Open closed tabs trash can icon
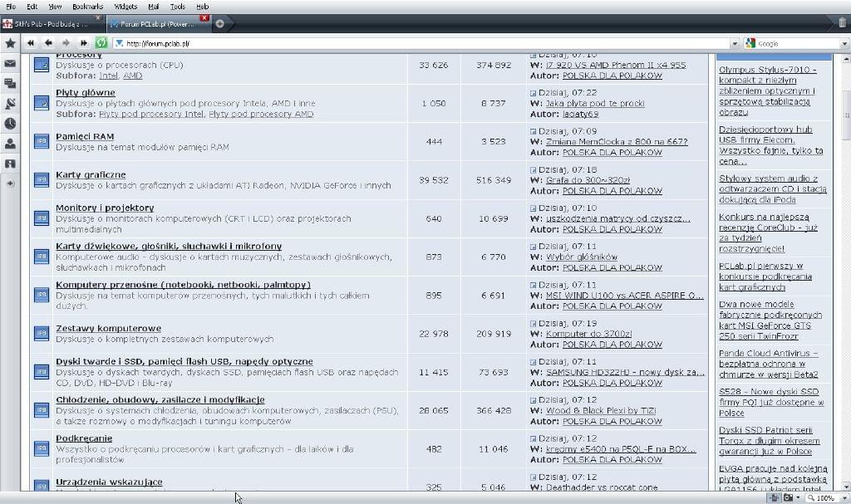The width and height of the screenshot is (851, 504). click(x=842, y=23)
